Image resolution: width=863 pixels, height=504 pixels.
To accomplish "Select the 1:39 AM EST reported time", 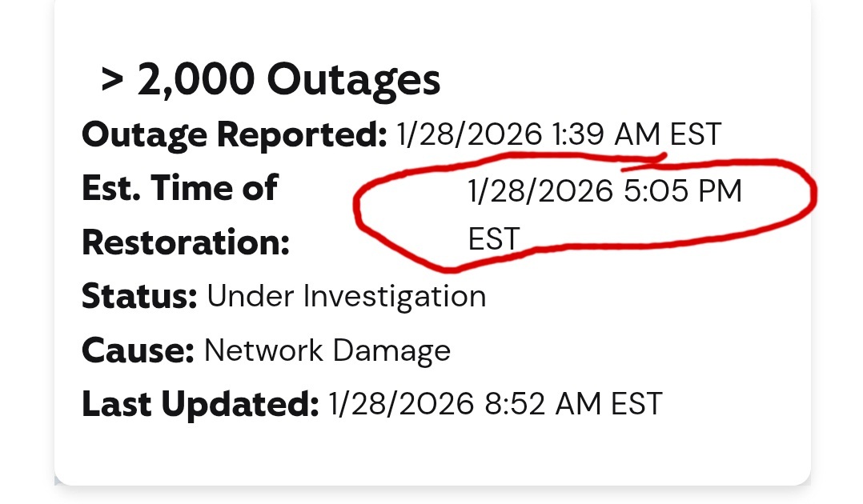I will [636, 134].
